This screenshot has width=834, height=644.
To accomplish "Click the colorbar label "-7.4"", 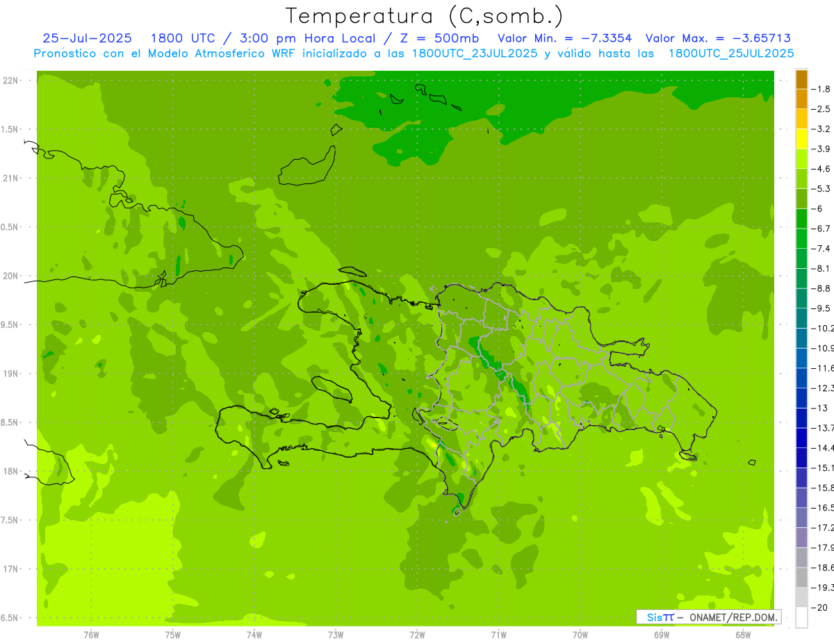I will 821,249.
